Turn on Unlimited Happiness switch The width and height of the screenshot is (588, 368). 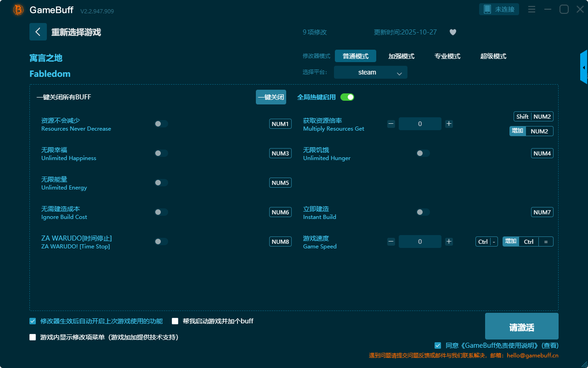pyautogui.click(x=161, y=153)
